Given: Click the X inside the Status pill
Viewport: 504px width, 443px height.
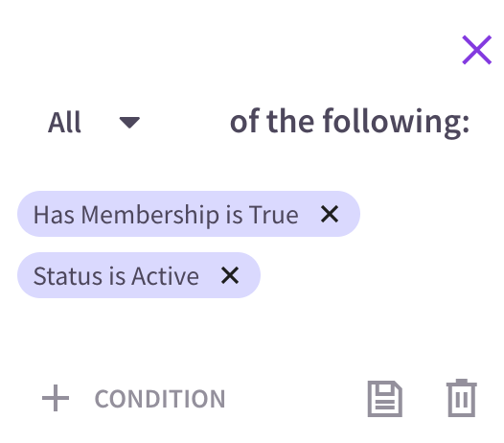Looking at the screenshot, I should pyautogui.click(x=230, y=275).
